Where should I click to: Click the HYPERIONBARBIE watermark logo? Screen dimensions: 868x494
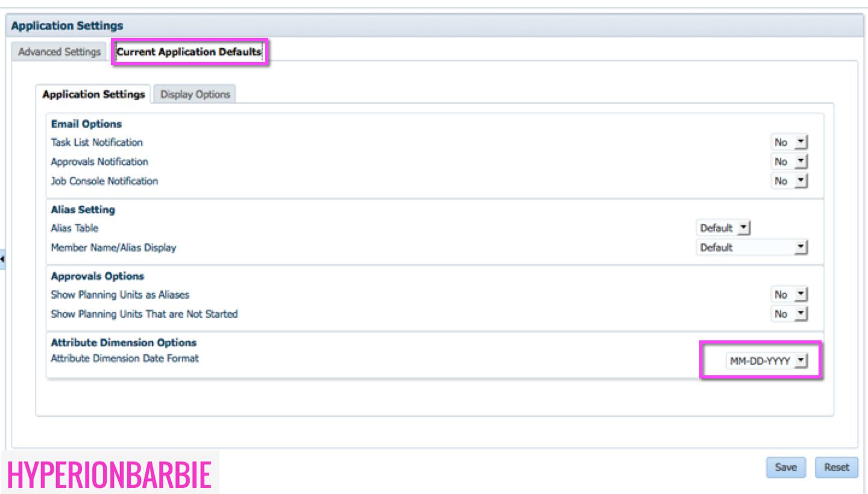109,475
